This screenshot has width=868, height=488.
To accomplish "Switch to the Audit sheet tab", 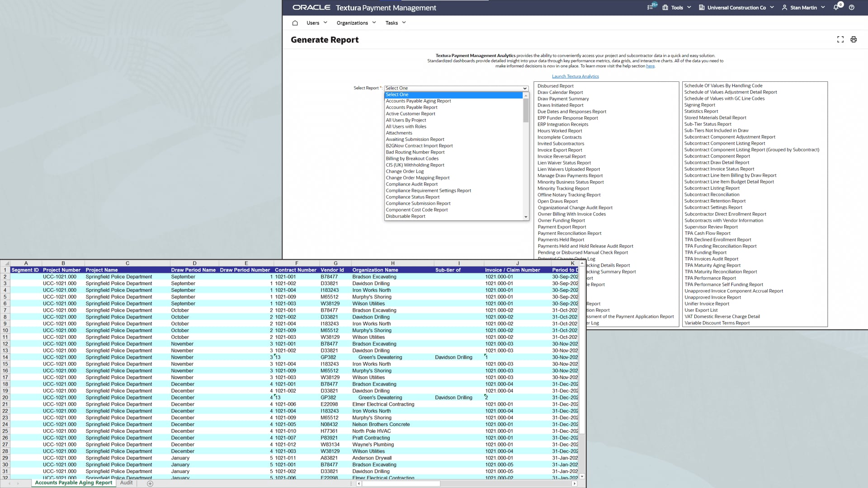I will tap(127, 483).
